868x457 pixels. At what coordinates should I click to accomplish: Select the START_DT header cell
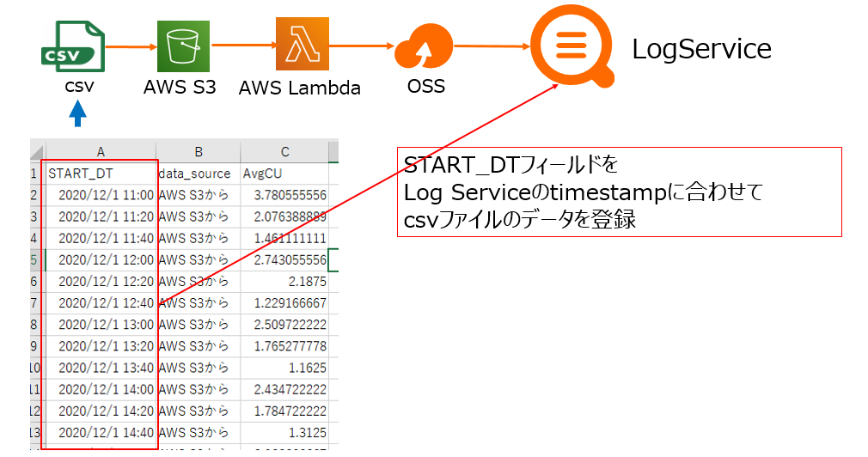[101, 174]
